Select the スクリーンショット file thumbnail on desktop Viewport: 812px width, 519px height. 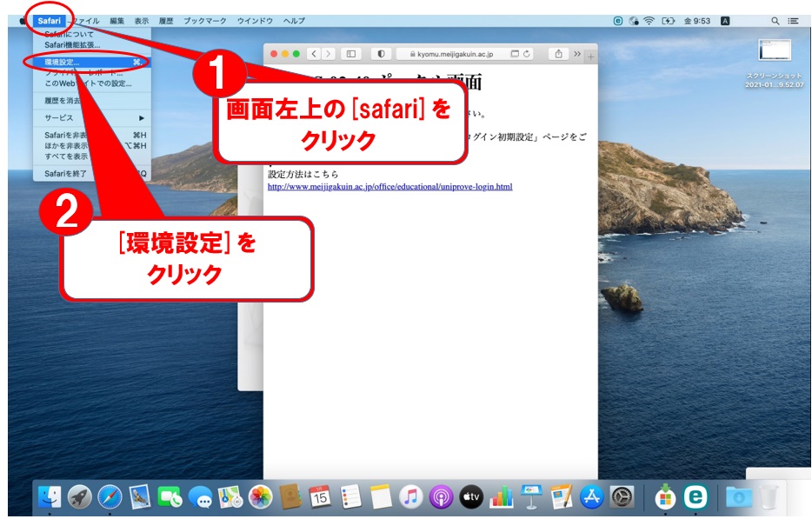click(775, 50)
